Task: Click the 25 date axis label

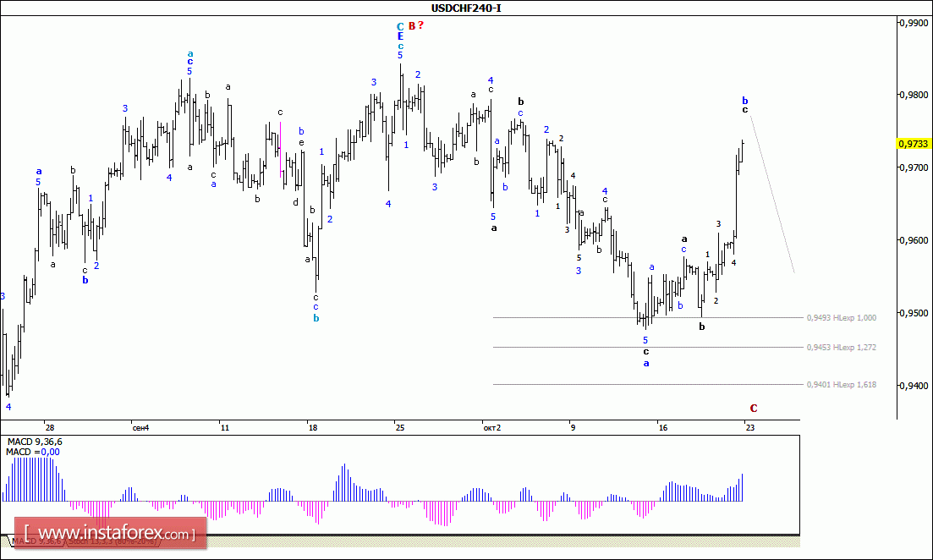Action: coord(400,428)
